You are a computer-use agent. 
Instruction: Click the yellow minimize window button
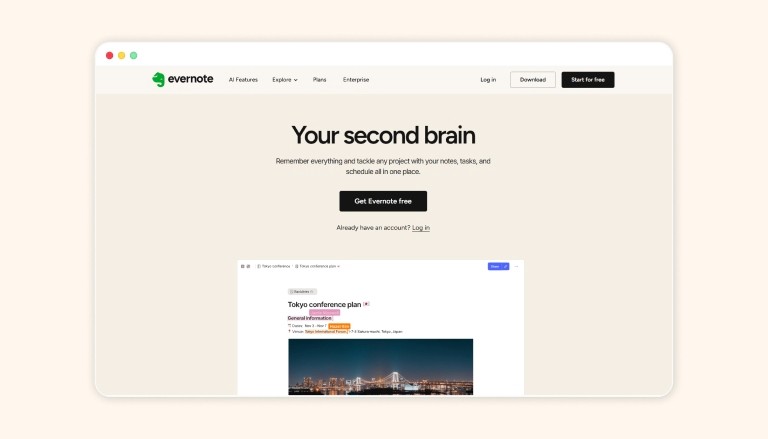(x=121, y=55)
